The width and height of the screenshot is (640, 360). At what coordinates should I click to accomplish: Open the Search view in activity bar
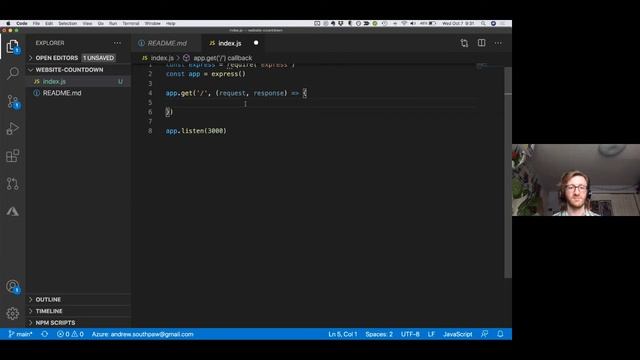point(13,73)
